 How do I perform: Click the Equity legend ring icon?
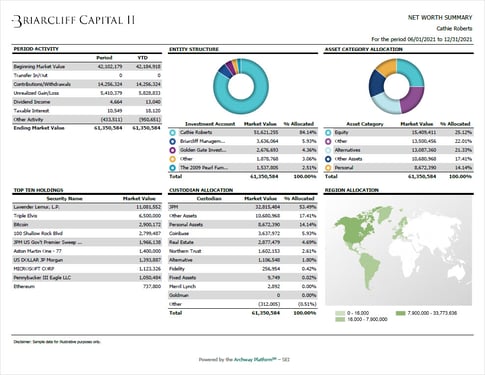tap(328, 133)
